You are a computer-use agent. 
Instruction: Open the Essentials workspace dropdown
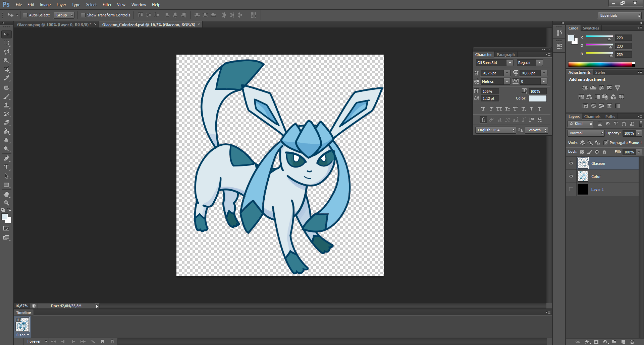(x=620, y=15)
